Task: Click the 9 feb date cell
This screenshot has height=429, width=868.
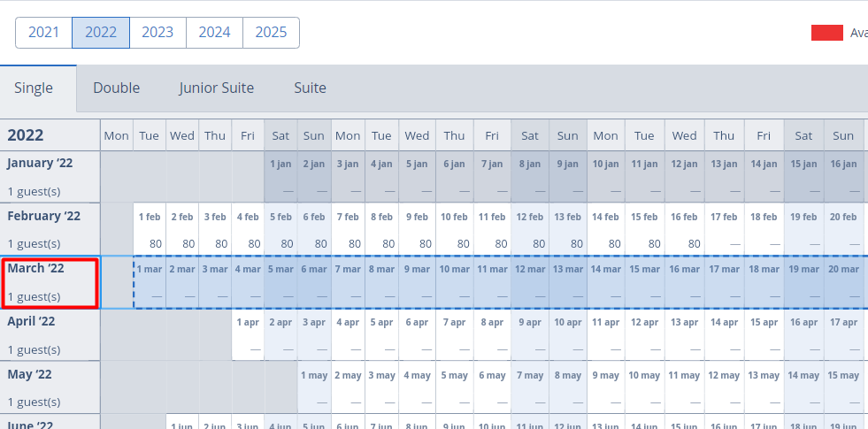Action: [417, 229]
